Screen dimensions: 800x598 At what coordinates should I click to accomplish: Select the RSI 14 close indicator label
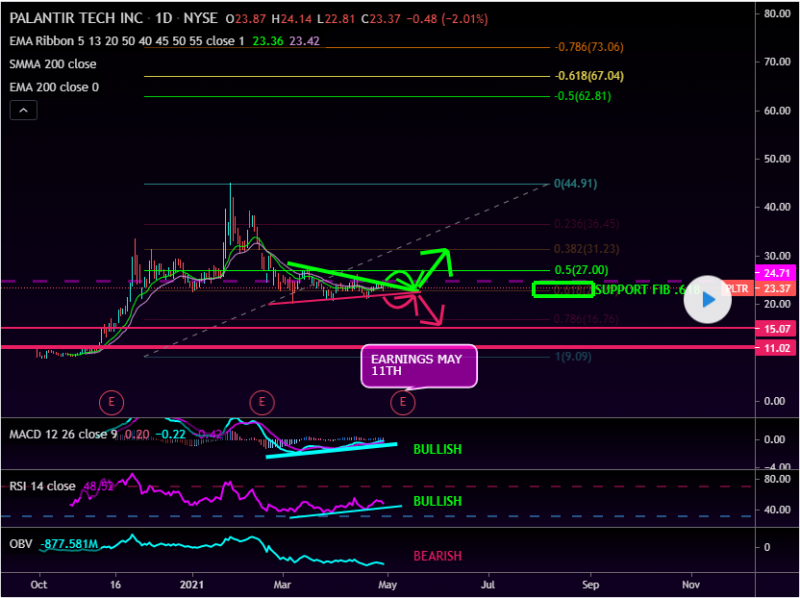click(x=42, y=487)
